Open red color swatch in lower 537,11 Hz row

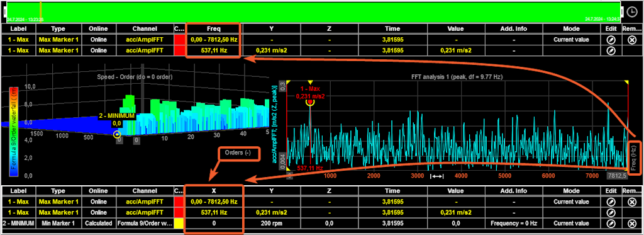coord(179,213)
